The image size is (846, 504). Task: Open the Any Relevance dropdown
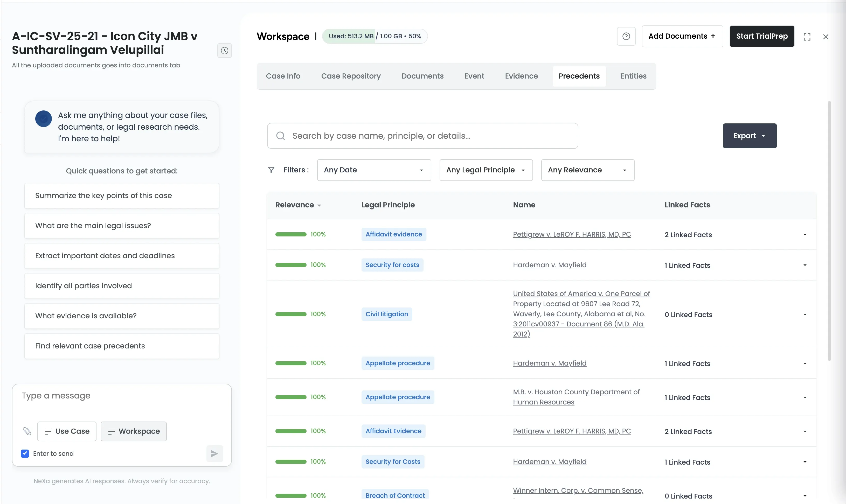[x=587, y=170]
